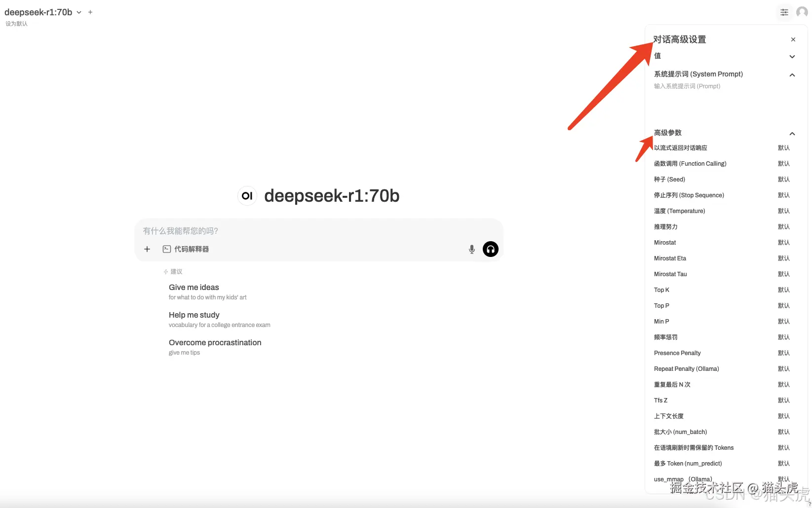The width and height of the screenshot is (812, 508).
Task: Toggle 默认 for 频率惩罚
Action: click(x=784, y=337)
